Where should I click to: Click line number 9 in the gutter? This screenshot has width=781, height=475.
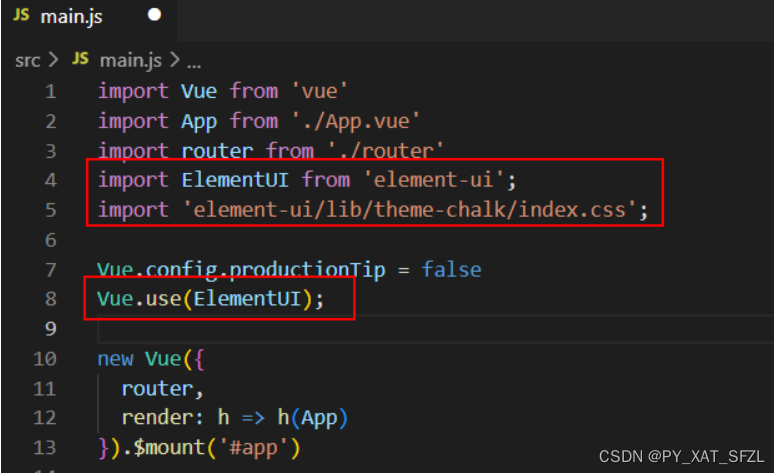pyautogui.click(x=51, y=329)
